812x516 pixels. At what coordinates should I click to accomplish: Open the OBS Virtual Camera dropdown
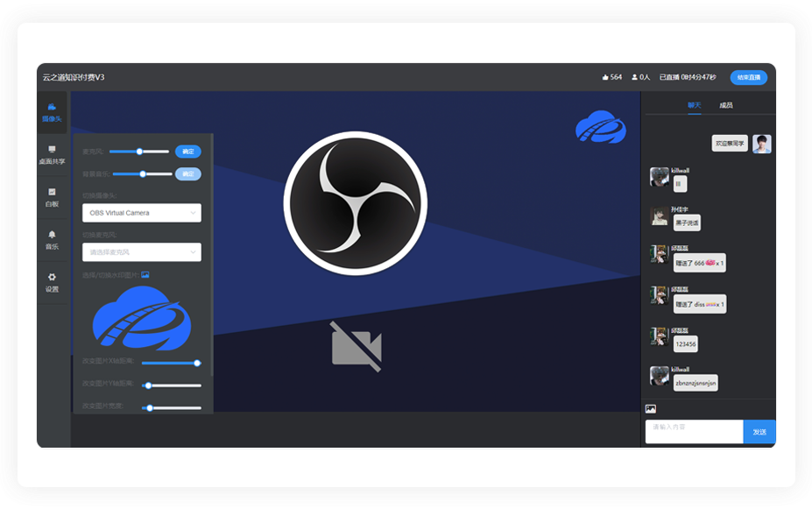[141, 213]
